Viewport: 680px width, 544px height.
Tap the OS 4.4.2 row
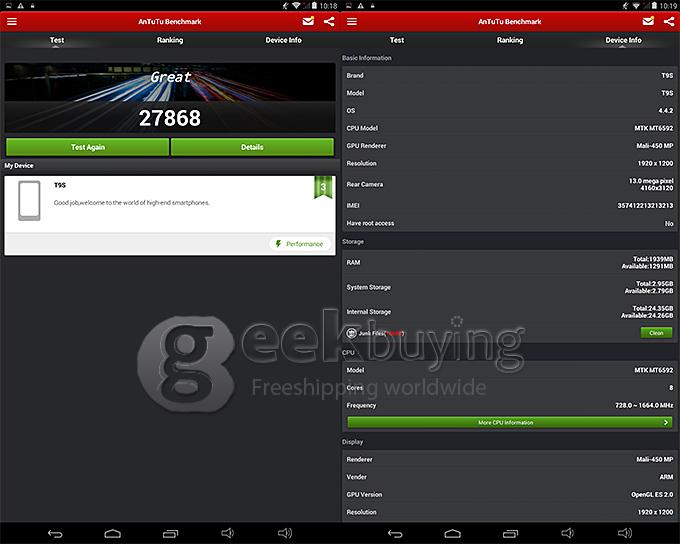(510, 111)
